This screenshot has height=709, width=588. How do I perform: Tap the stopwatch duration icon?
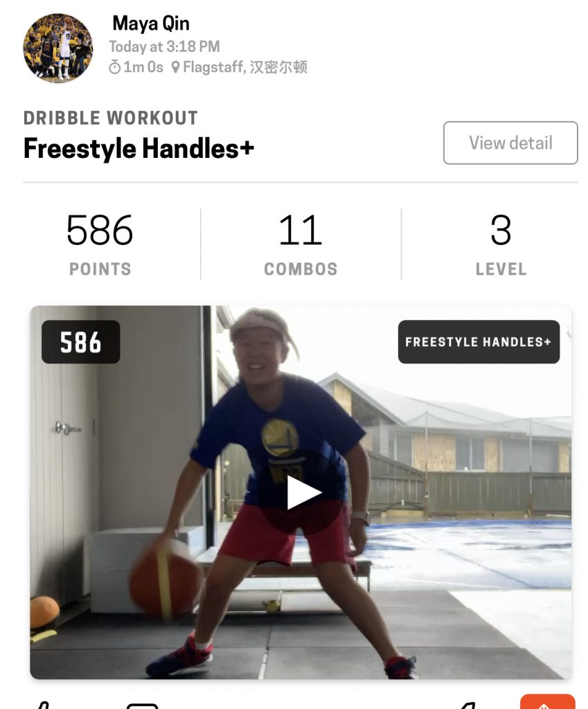(x=114, y=67)
